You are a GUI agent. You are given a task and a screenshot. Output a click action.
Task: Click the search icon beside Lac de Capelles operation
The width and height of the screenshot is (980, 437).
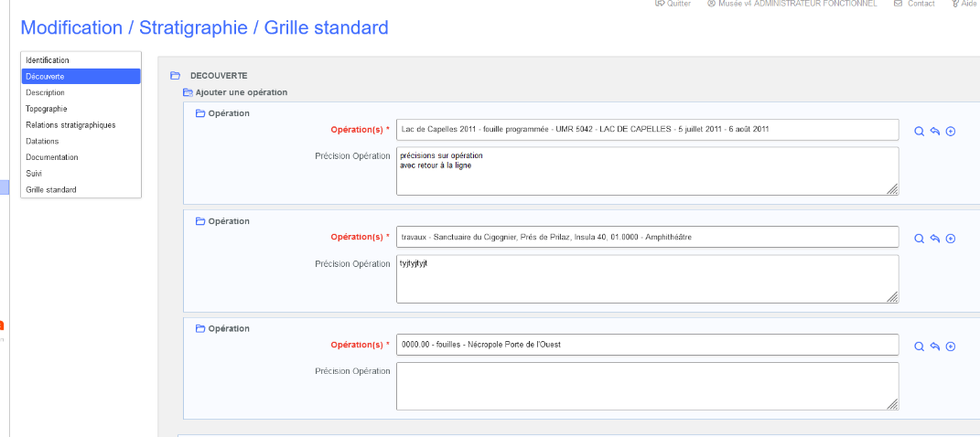920,132
